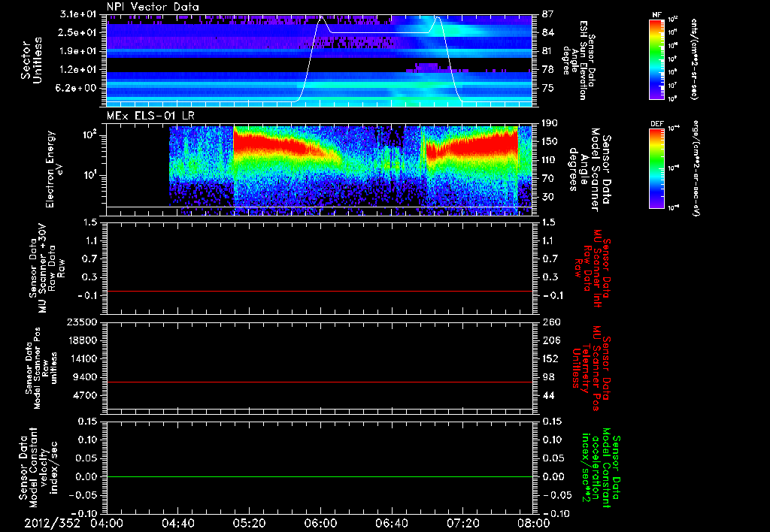The height and width of the screenshot is (532, 770).
Task: Click the NPI Vector Data panel title
Action: [x=153, y=7]
